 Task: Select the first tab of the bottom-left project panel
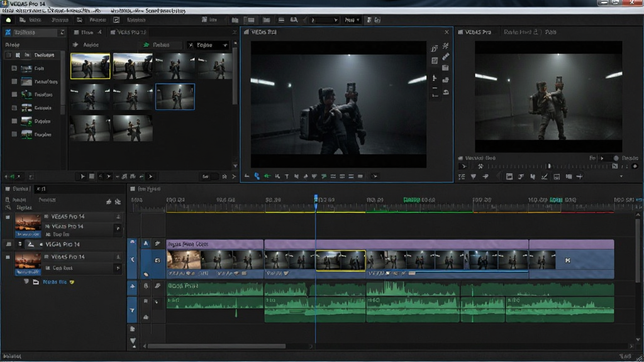coord(18,189)
